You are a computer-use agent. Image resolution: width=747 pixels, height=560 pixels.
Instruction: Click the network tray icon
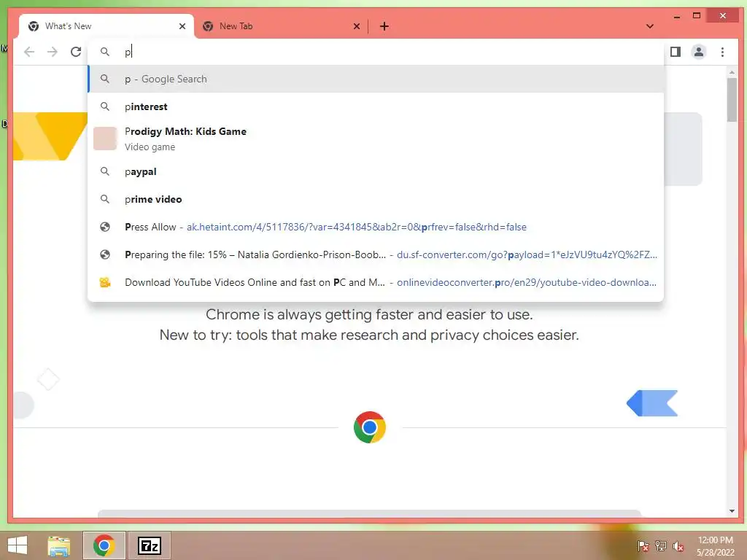coord(661,546)
